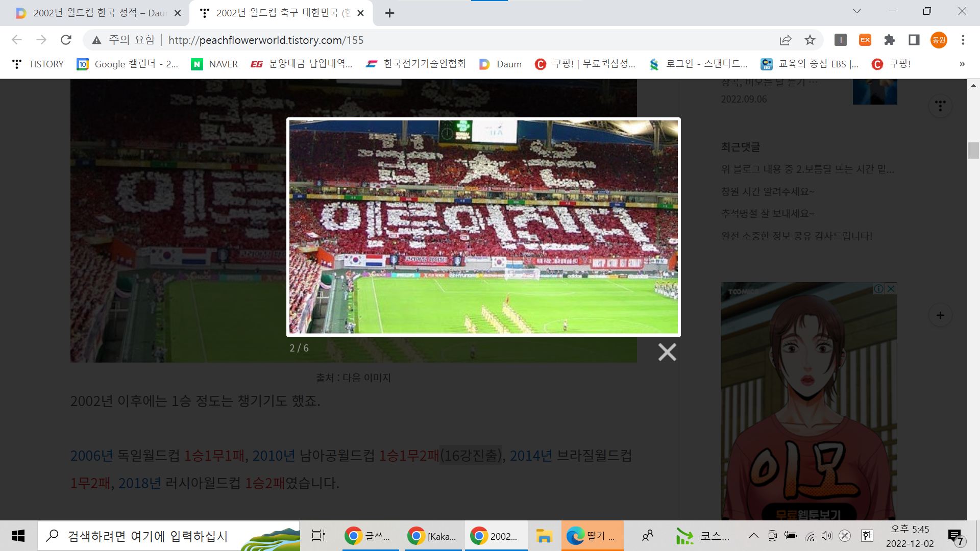The width and height of the screenshot is (980, 551).
Task: Click the 창원 시간 알려주세요 recent comment
Action: pyautogui.click(x=768, y=191)
